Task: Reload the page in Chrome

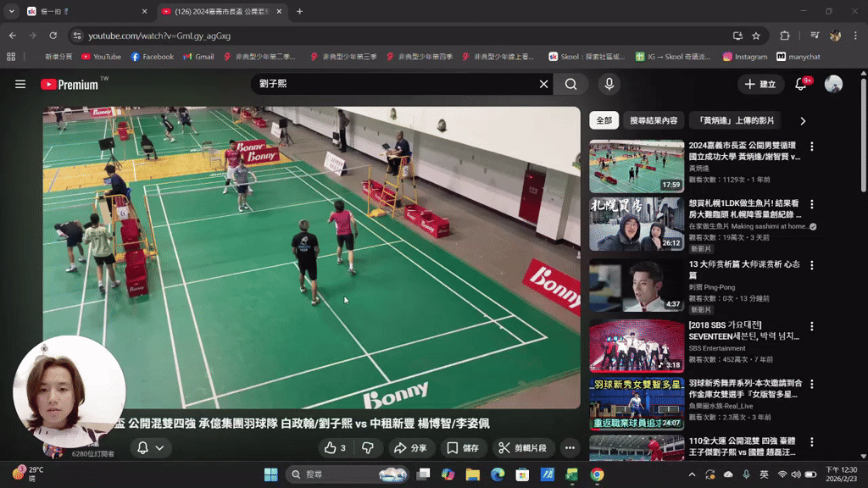Action: coord(53,36)
